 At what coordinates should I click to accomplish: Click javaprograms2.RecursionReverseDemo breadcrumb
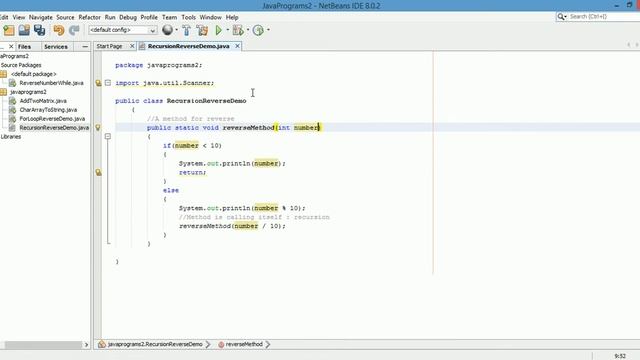tap(155, 344)
